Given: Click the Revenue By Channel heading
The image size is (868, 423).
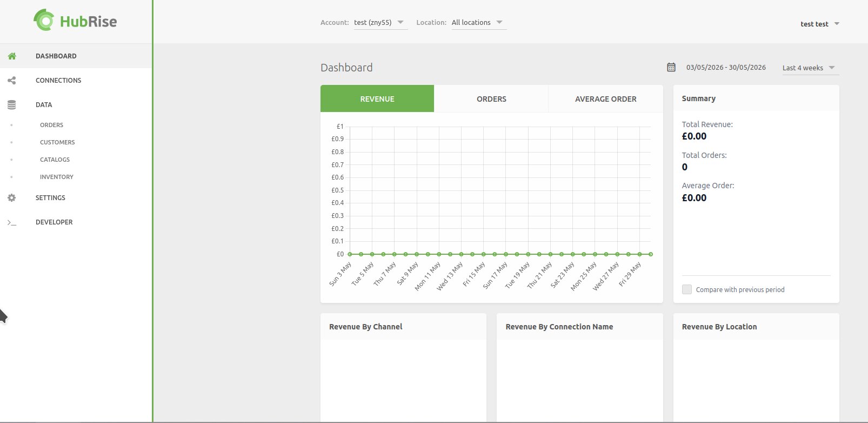Looking at the screenshot, I should [366, 327].
